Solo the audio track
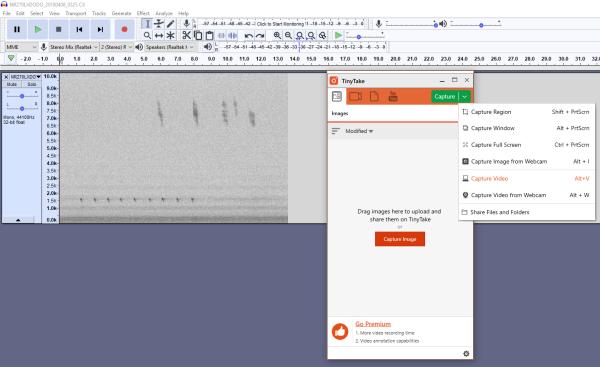Image resolution: width=600 pixels, height=367 pixels. [31, 84]
